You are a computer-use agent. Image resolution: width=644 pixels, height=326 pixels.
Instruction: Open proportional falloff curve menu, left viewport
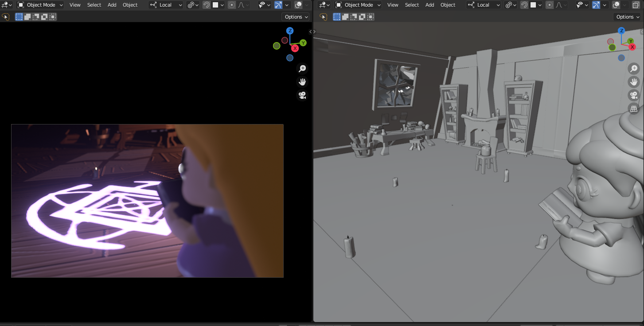click(243, 5)
